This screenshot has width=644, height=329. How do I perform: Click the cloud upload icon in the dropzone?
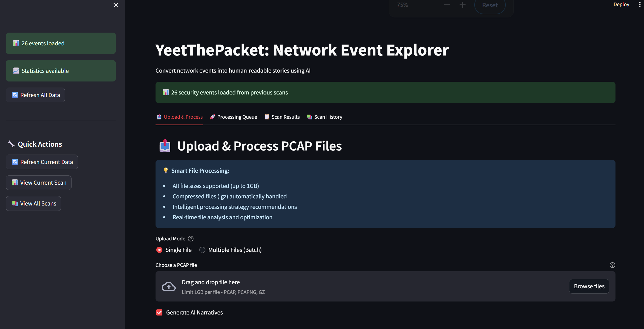click(169, 286)
